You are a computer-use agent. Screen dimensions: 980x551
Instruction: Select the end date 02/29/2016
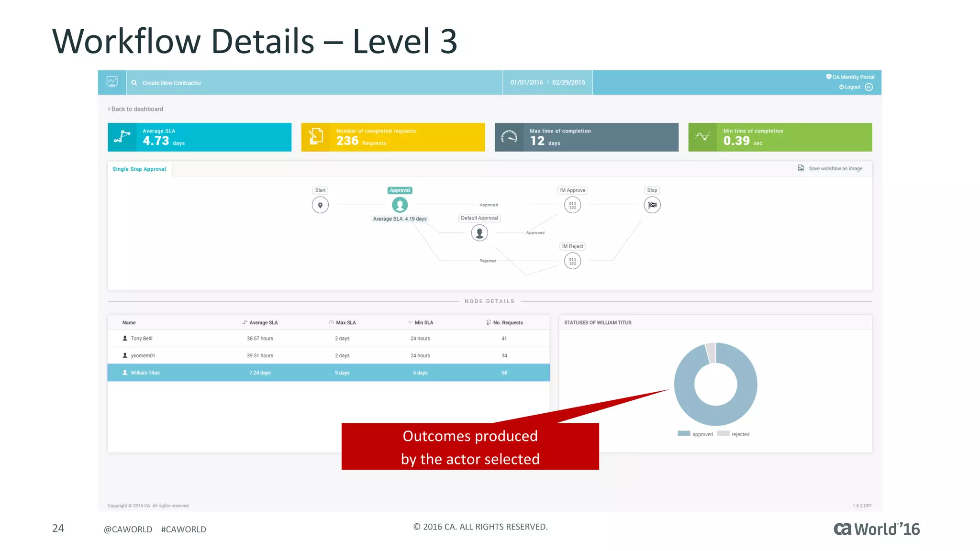[x=568, y=82]
